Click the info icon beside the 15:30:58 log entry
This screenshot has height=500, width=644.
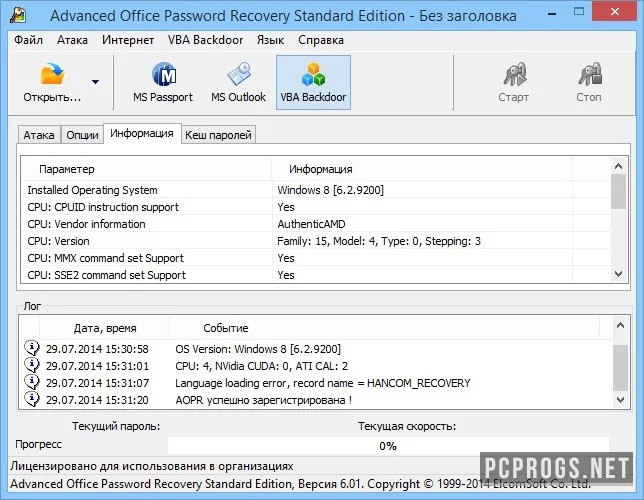click(32, 348)
